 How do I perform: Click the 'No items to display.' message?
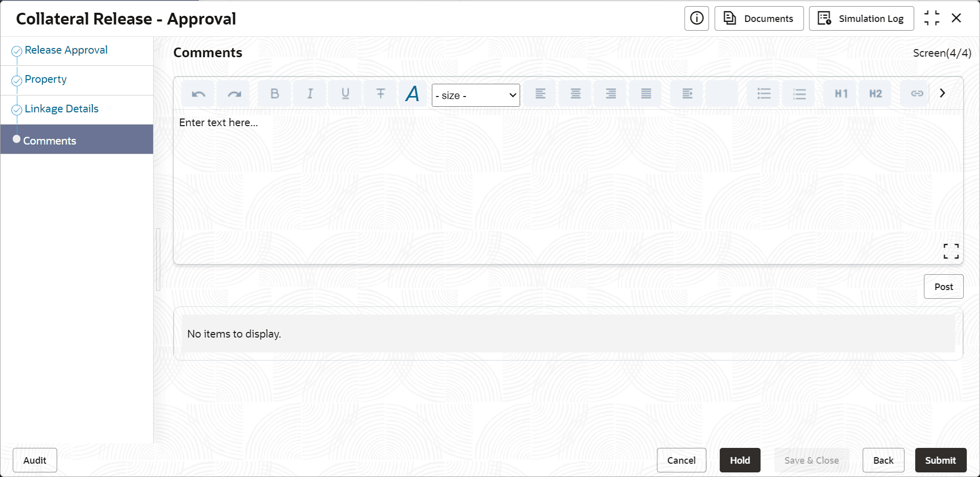click(x=234, y=334)
